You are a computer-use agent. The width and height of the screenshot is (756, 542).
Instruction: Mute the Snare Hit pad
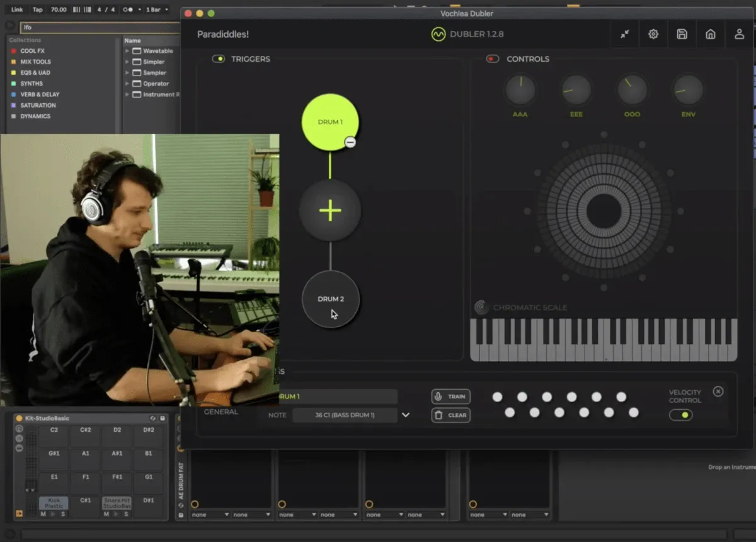[x=106, y=514]
